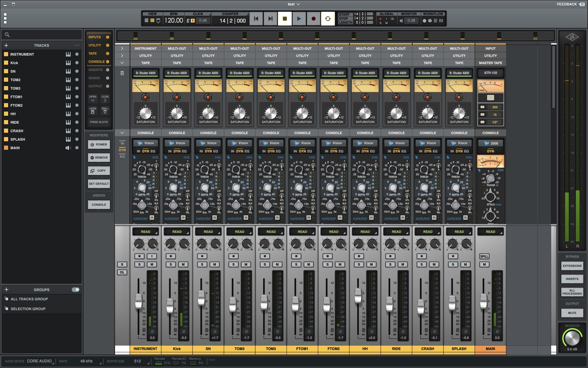Record-arm the TOM2 channel

(x=234, y=256)
